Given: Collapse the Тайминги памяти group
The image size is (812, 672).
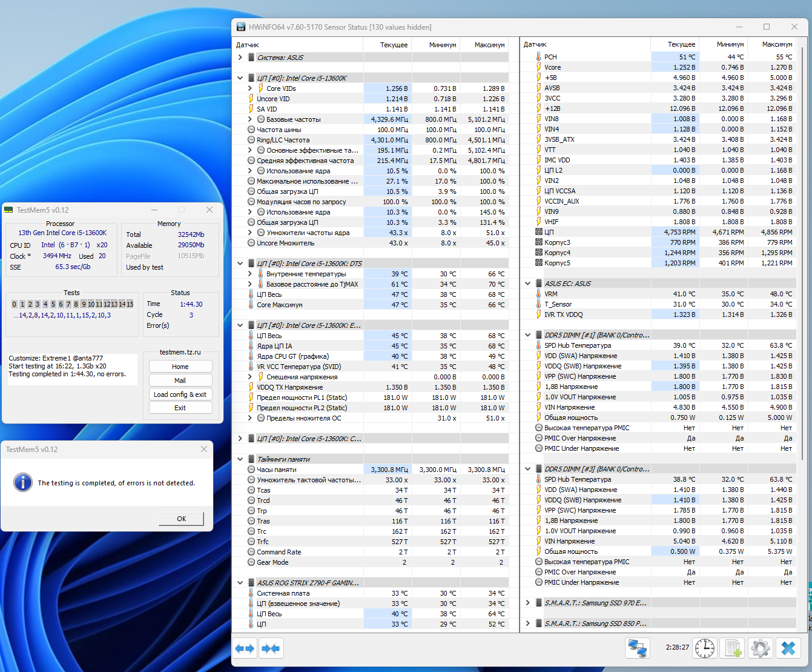Looking at the screenshot, I should point(240,459).
